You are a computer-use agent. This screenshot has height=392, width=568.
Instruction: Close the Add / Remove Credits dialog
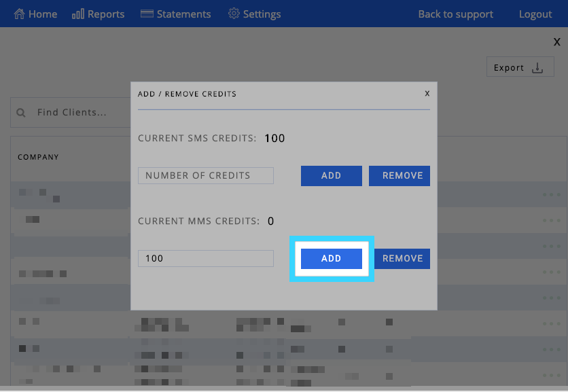click(427, 94)
